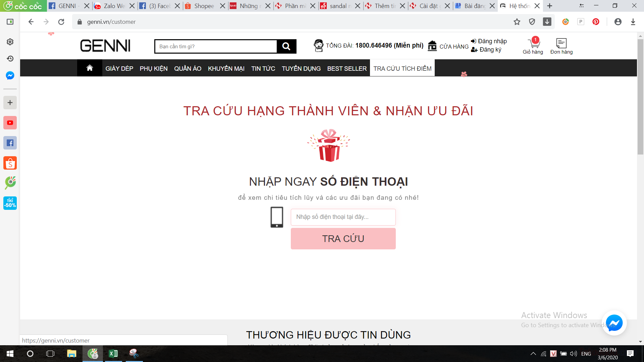Open GIÀY DÉP menu category
Viewport: 644px width, 362px height.
point(119,68)
